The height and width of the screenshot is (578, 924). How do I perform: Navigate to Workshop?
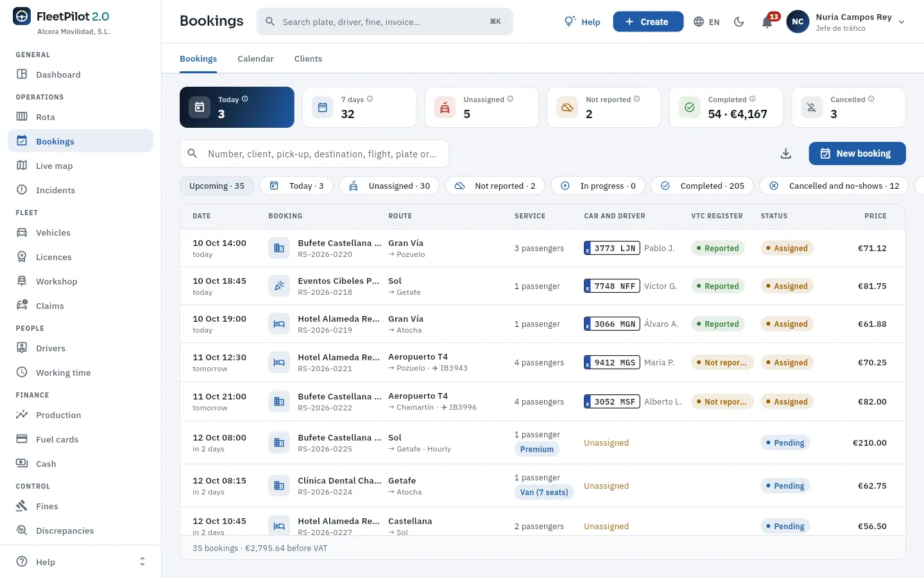tap(80, 281)
